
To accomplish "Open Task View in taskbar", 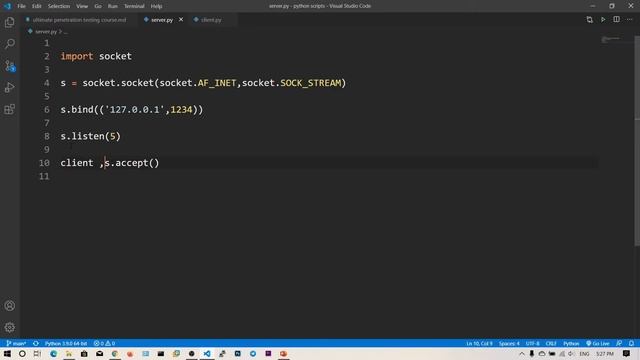I will (37, 353).
